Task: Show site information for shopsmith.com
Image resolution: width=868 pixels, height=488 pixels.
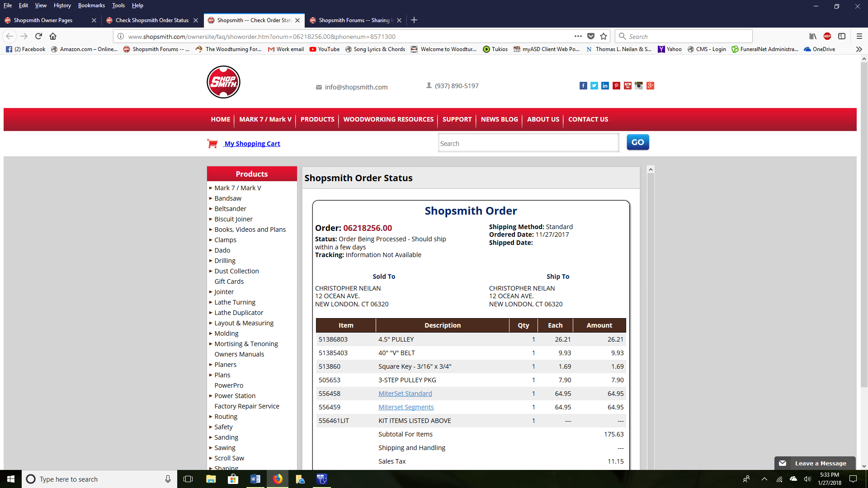Action: 121,36
